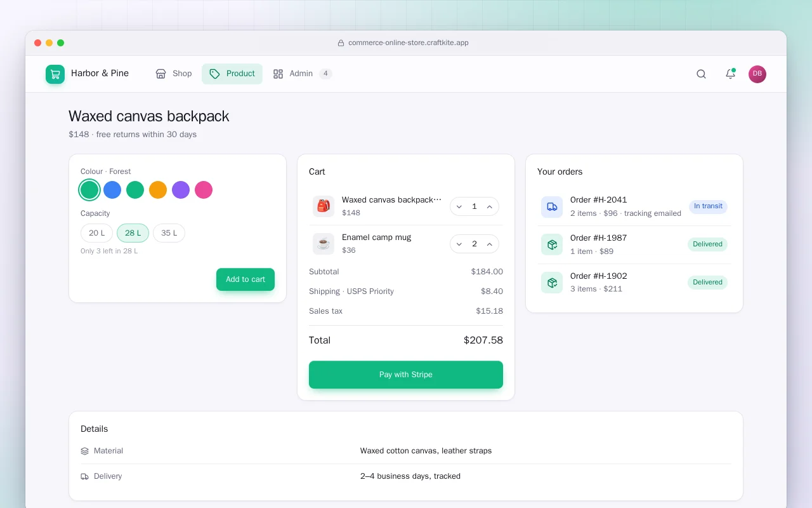The height and width of the screenshot is (508, 812).
Task: Decrease the Waxed canvas backpack quantity
Action: [x=459, y=206]
